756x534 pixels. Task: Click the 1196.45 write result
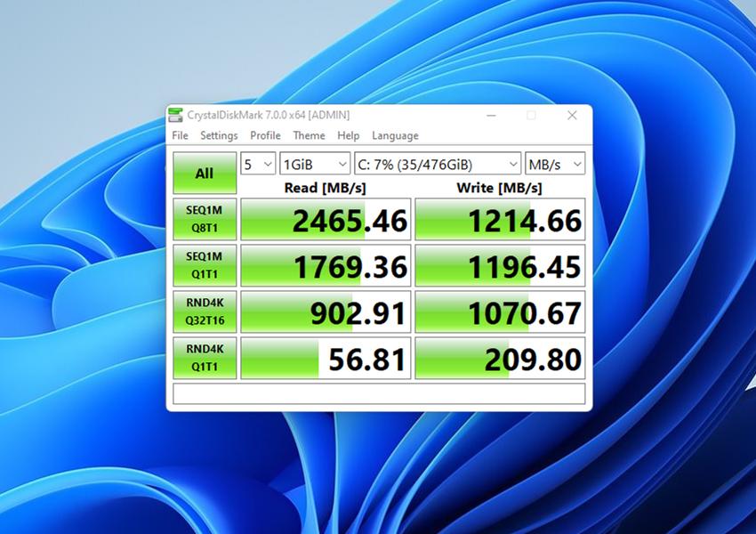pos(500,265)
